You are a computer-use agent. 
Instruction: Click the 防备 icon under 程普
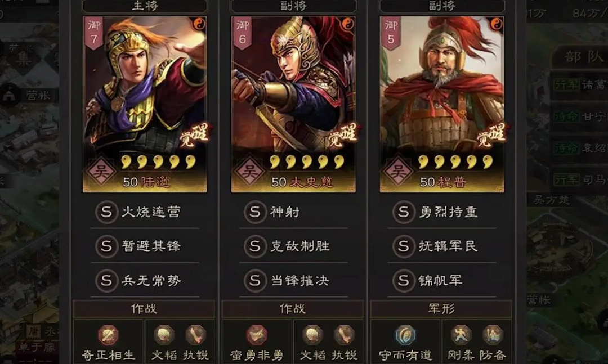[493, 335]
